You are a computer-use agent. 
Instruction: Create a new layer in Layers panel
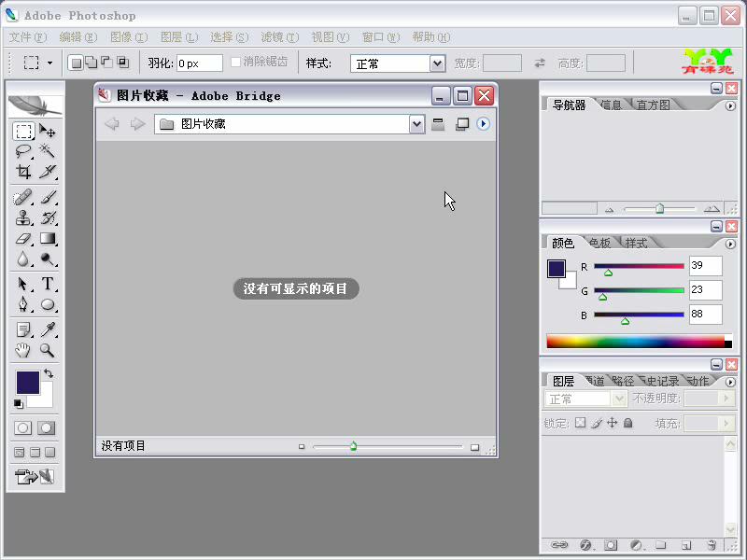[x=686, y=545]
